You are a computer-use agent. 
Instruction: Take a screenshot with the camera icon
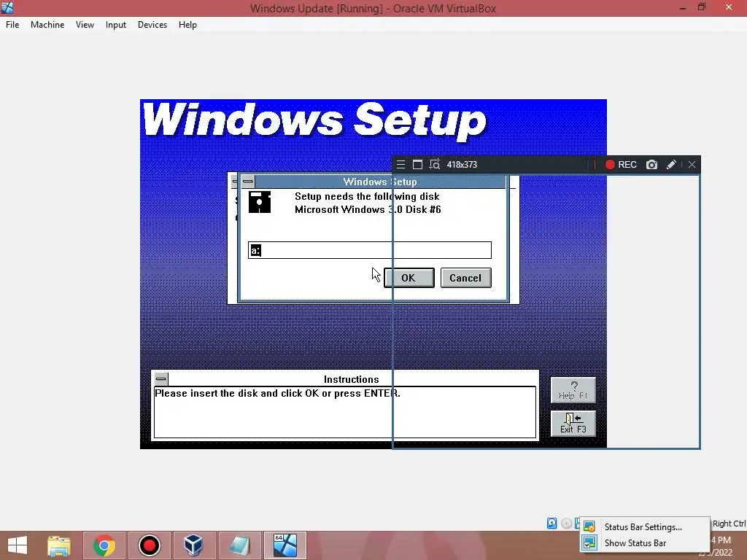click(x=651, y=165)
